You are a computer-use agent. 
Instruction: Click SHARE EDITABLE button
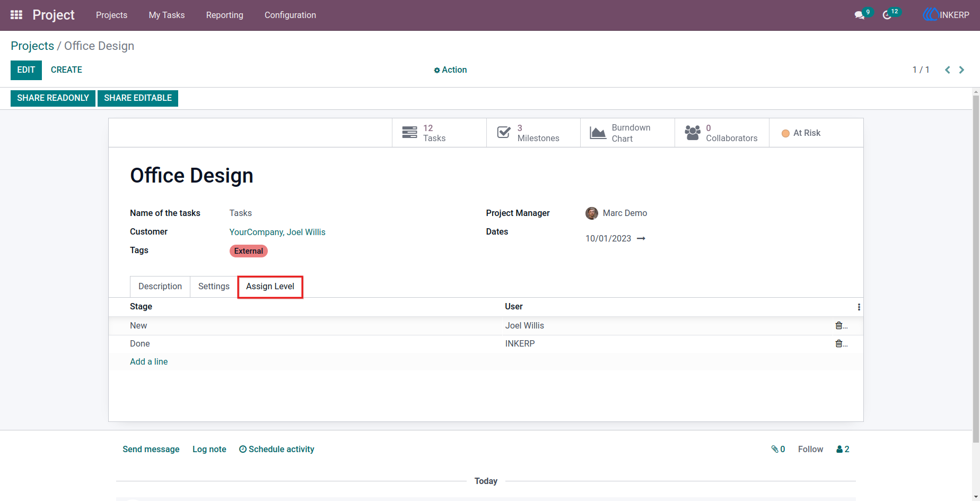[138, 98]
